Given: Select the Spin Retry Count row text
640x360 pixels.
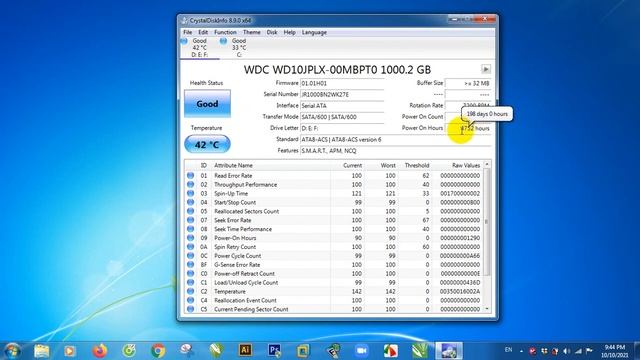Looking at the screenshot, I should tap(235, 247).
